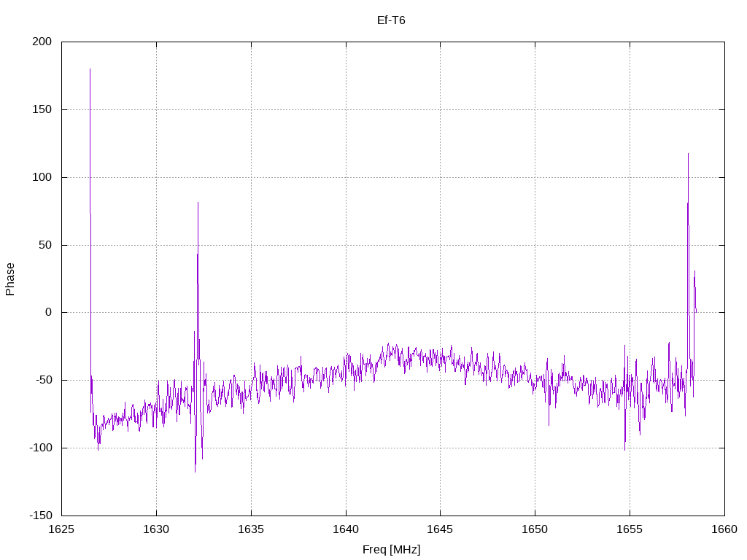Click the x-axis tick label 1650
The height and width of the screenshot is (560, 747).
click(x=535, y=529)
